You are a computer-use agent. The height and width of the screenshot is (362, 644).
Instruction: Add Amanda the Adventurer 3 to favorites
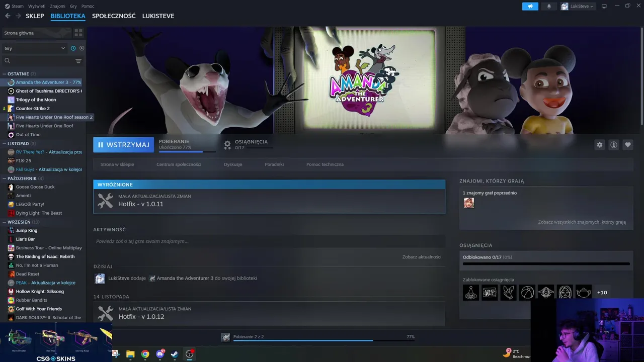628,145
